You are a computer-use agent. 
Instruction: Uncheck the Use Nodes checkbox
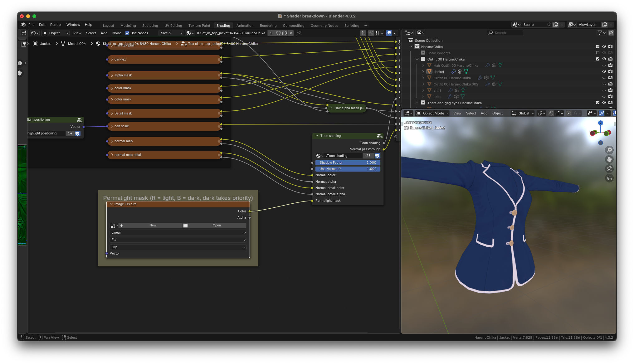[127, 33]
